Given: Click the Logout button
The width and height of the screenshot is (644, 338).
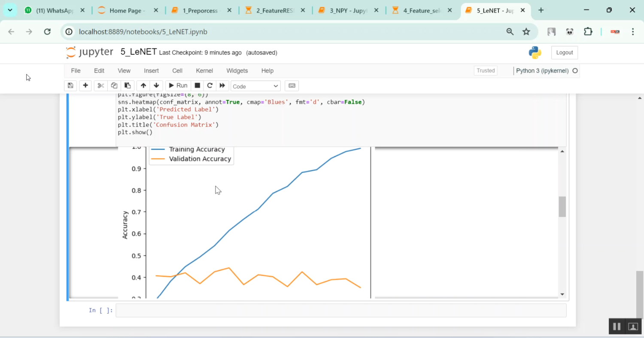Looking at the screenshot, I should tap(564, 53).
